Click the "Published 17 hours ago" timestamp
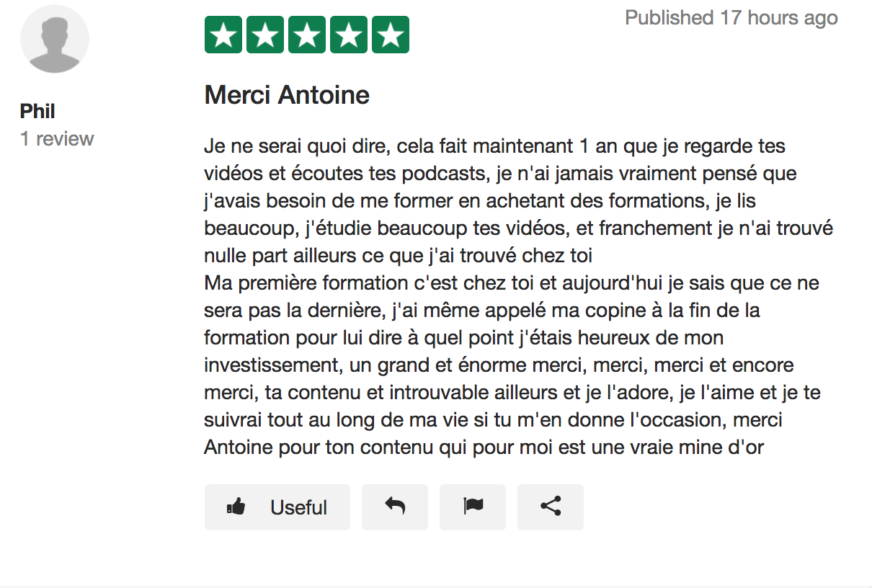This screenshot has height=588, width=872. (731, 18)
